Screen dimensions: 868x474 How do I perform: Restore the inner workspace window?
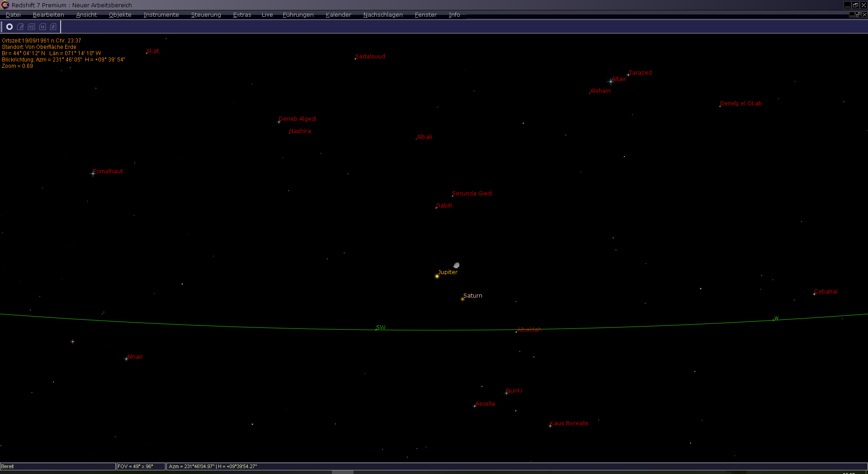point(858,15)
